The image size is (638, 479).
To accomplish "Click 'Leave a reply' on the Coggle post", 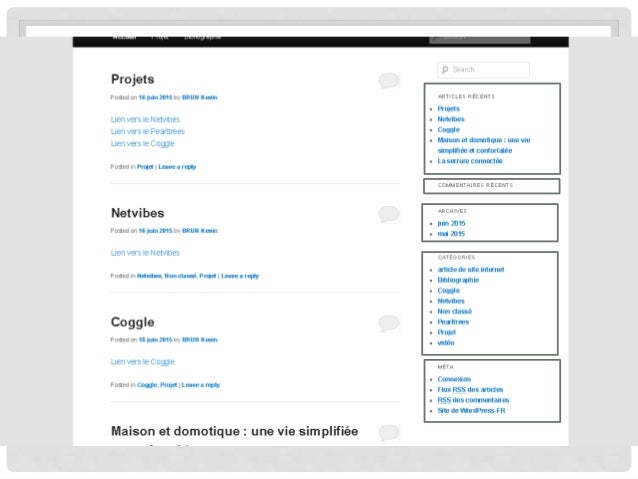I will (x=201, y=385).
